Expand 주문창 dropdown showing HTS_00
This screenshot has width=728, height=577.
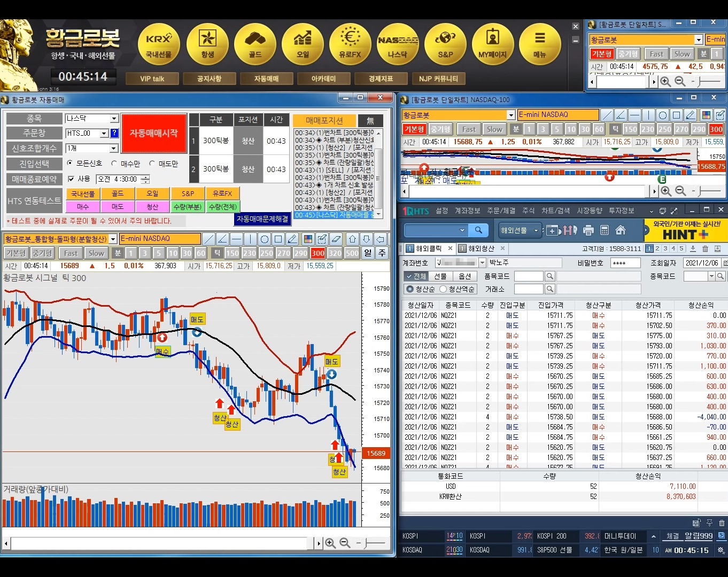click(x=104, y=133)
